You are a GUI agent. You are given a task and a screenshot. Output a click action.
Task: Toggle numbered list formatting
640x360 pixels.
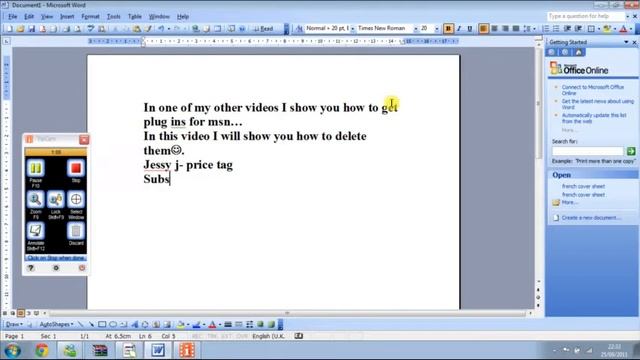[546, 29]
